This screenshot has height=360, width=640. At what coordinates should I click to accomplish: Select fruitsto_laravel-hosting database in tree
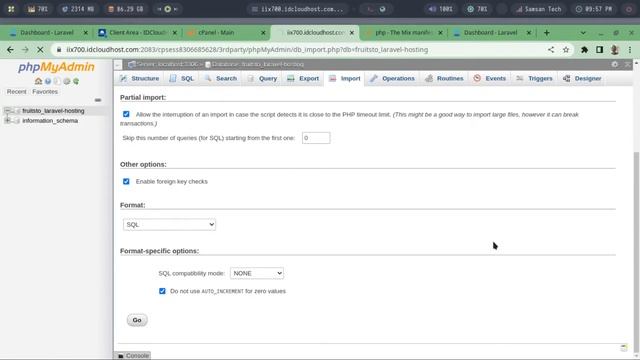(53, 111)
